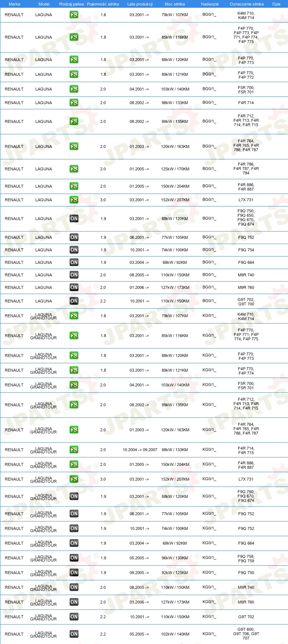
Task: Select diesel ON icon in F9Q 754 row
Action: [74, 250]
